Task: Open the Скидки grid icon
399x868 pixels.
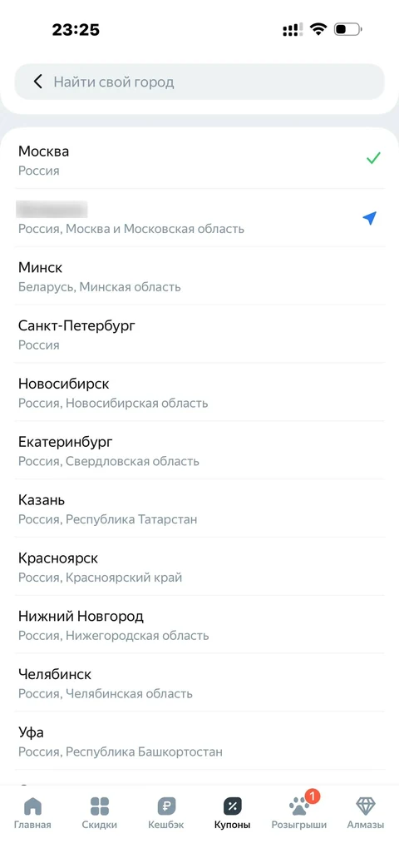Action: point(100,806)
